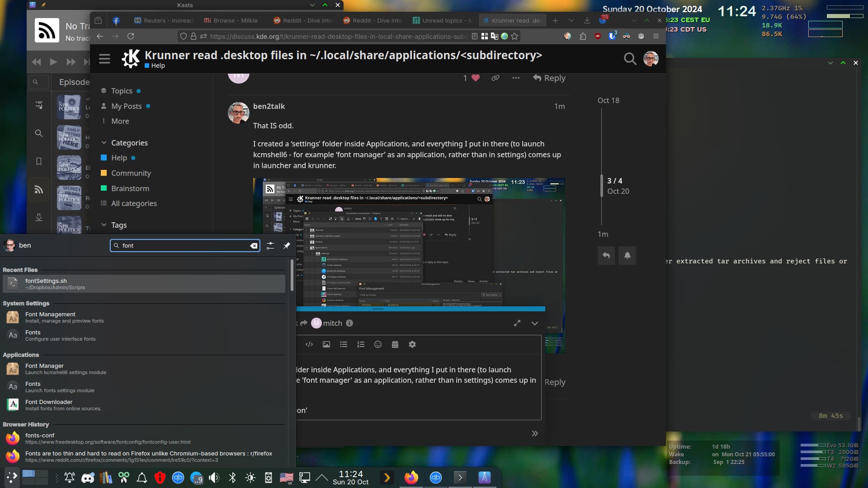Open the uBlock Origin toolbar icon
Screen dimensions: 868x488
pos(598,36)
